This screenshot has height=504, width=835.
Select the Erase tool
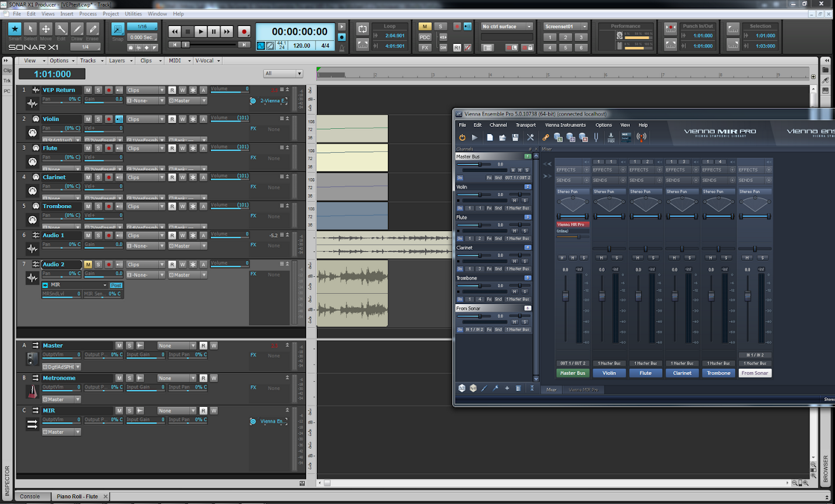pyautogui.click(x=93, y=29)
